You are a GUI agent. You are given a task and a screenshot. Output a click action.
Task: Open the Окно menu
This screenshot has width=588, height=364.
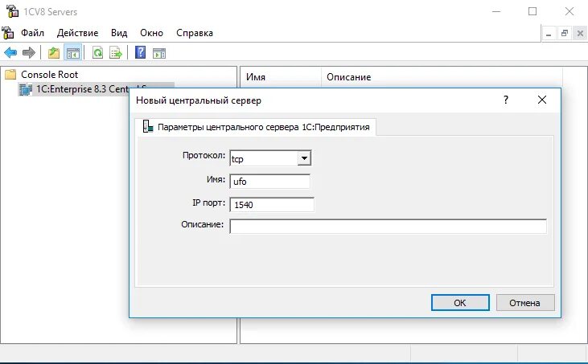point(151,33)
